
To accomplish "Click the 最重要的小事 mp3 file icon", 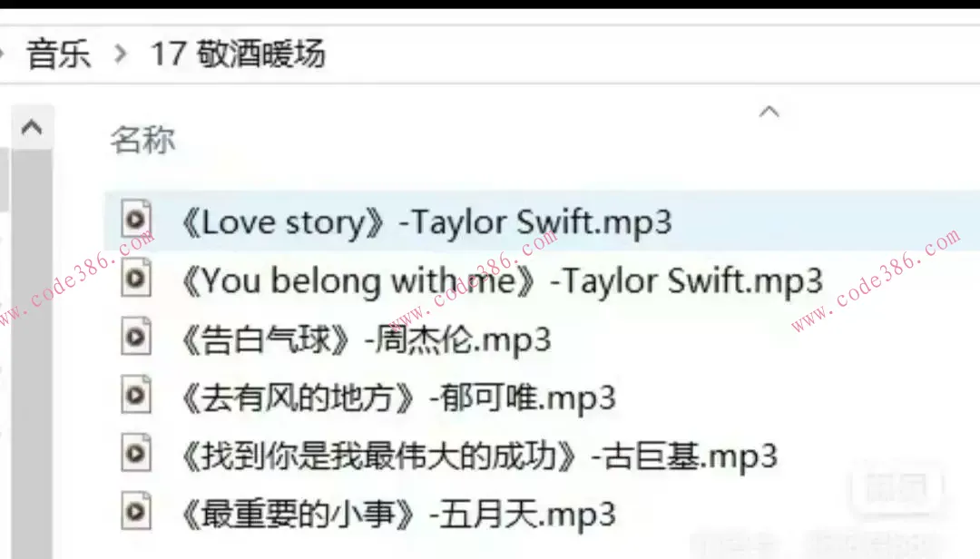I will click(x=136, y=512).
